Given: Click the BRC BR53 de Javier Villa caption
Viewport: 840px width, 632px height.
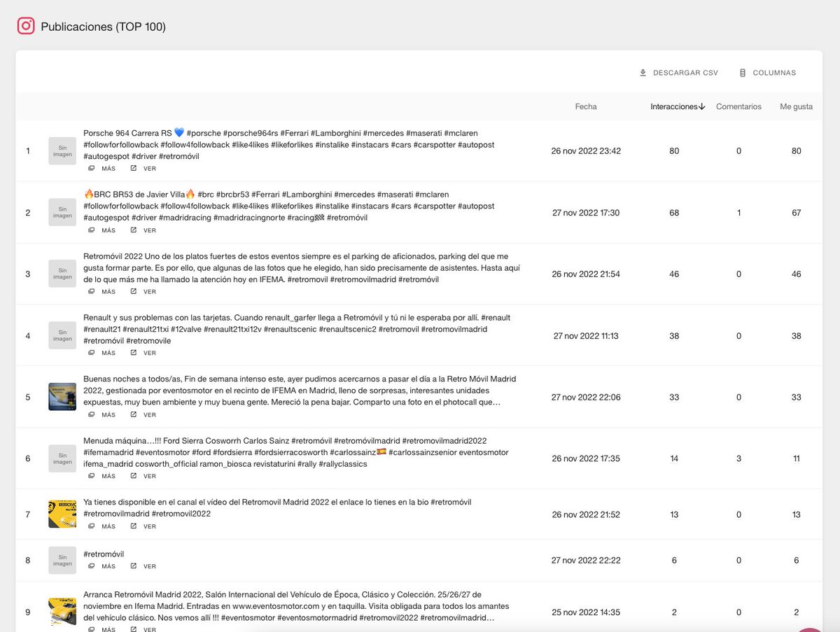Looking at the screenshot, I should pyautogui.click(x=289, y=206).
